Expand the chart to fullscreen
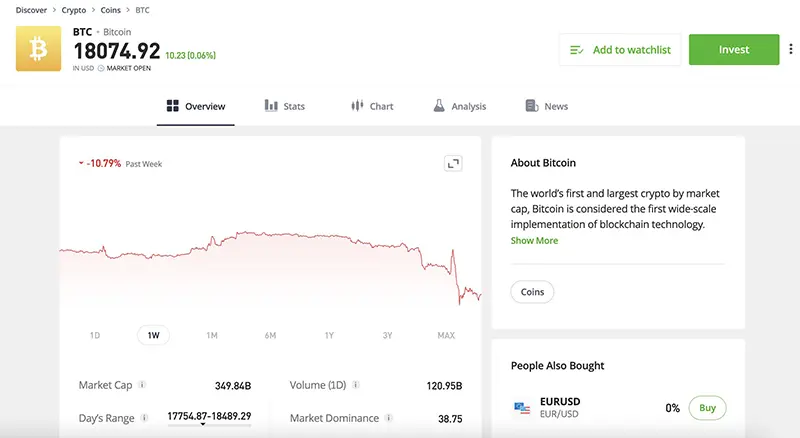800x438 pixels. [453, 163]
